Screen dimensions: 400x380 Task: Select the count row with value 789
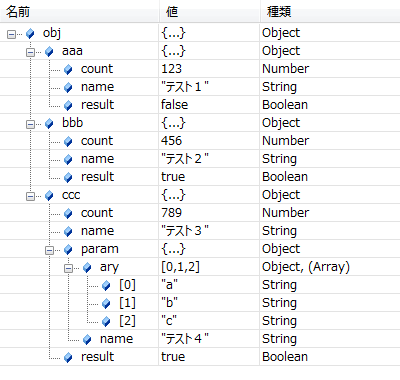200,213
